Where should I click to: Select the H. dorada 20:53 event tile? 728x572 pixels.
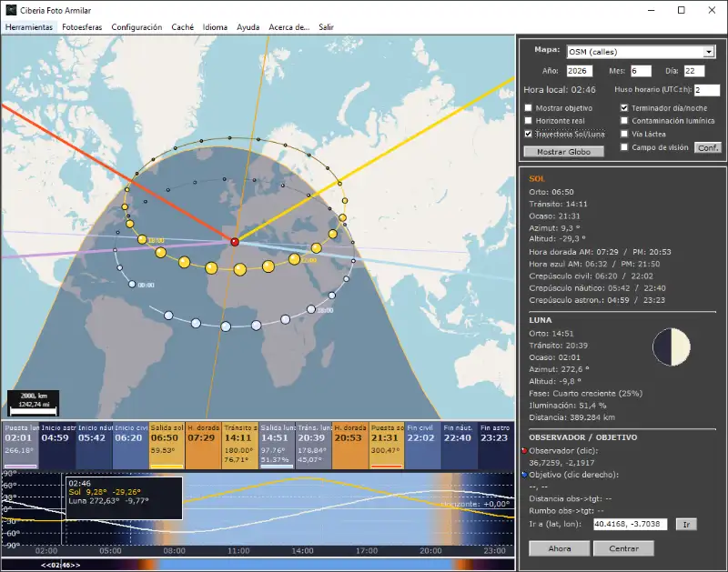[x=350, y=446]
